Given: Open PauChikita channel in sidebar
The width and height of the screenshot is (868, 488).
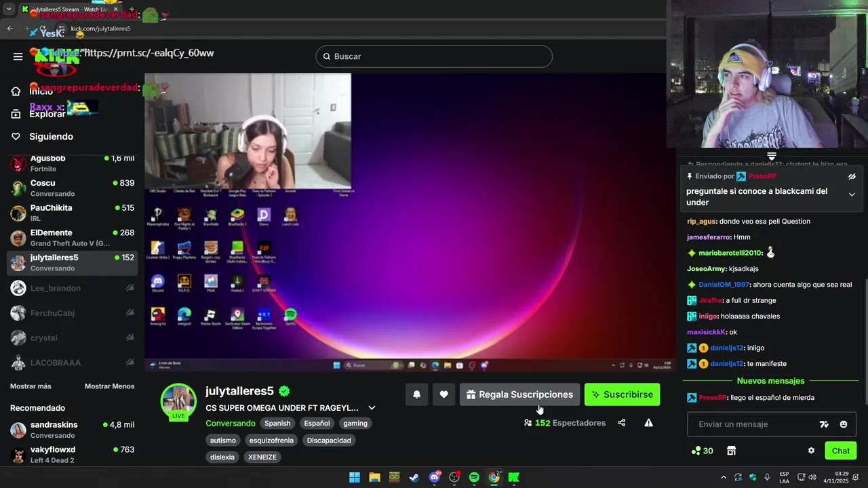Looking at the screenshot, I should point(72,213).
